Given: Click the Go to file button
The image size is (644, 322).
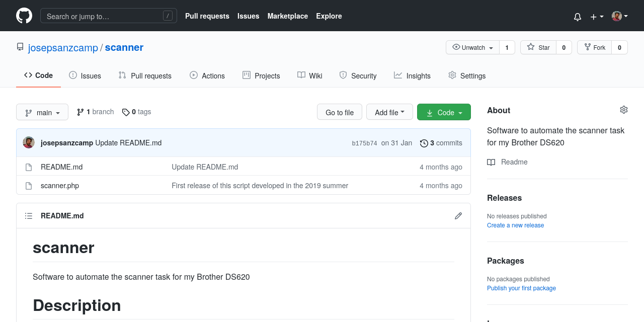Looking at the screenshot, I should 339,112.
